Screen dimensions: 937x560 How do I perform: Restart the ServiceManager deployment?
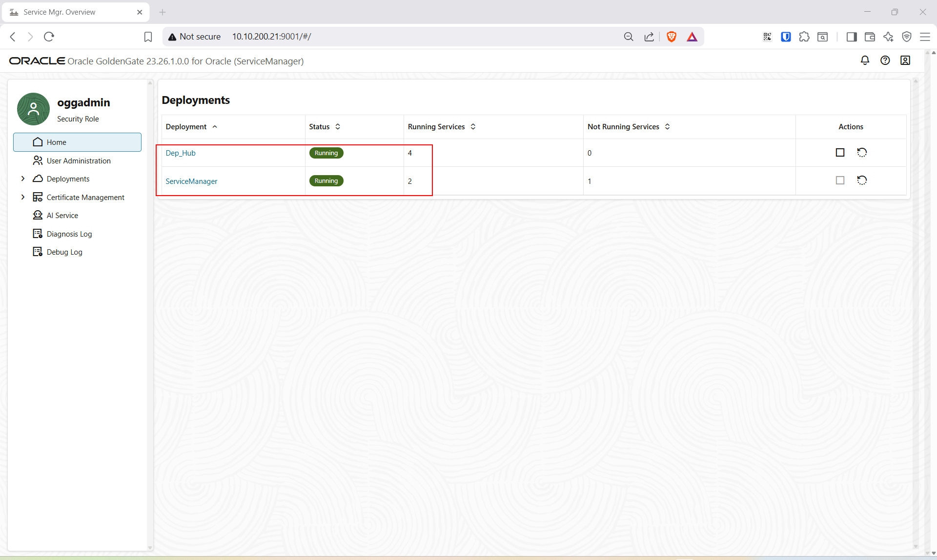862,180
